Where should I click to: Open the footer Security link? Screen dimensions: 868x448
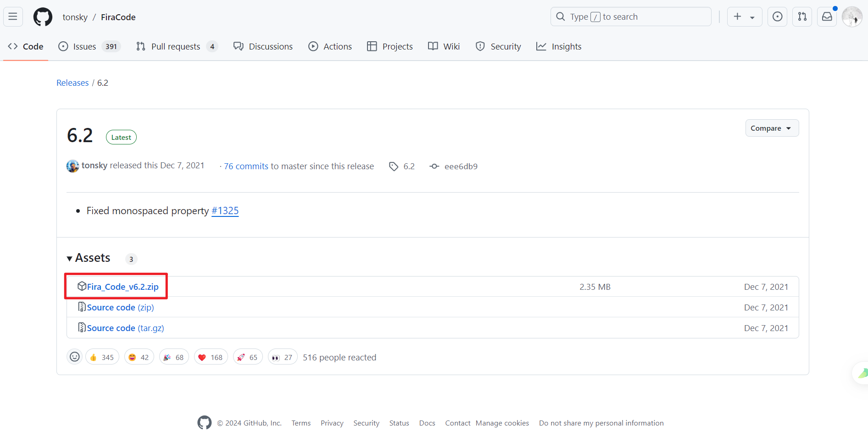(x=367, y=423)
